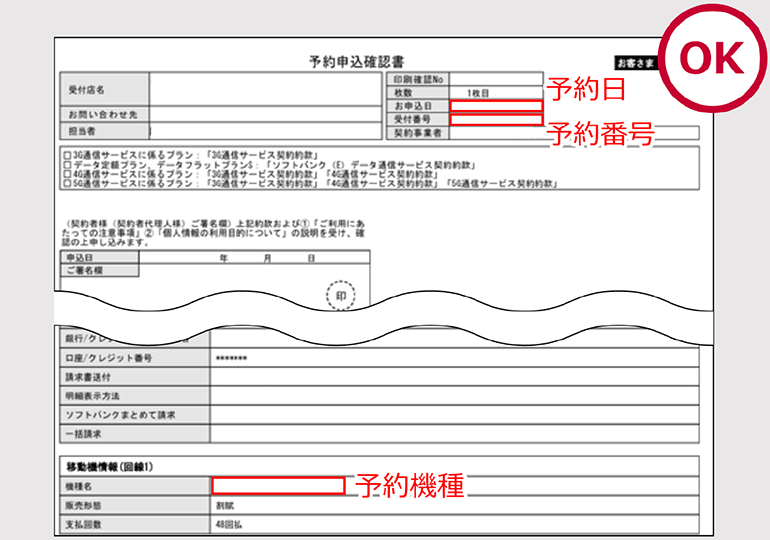Select the ご署名欄 label cell
The image size is (770, 540).
click(x=100, y=270)
